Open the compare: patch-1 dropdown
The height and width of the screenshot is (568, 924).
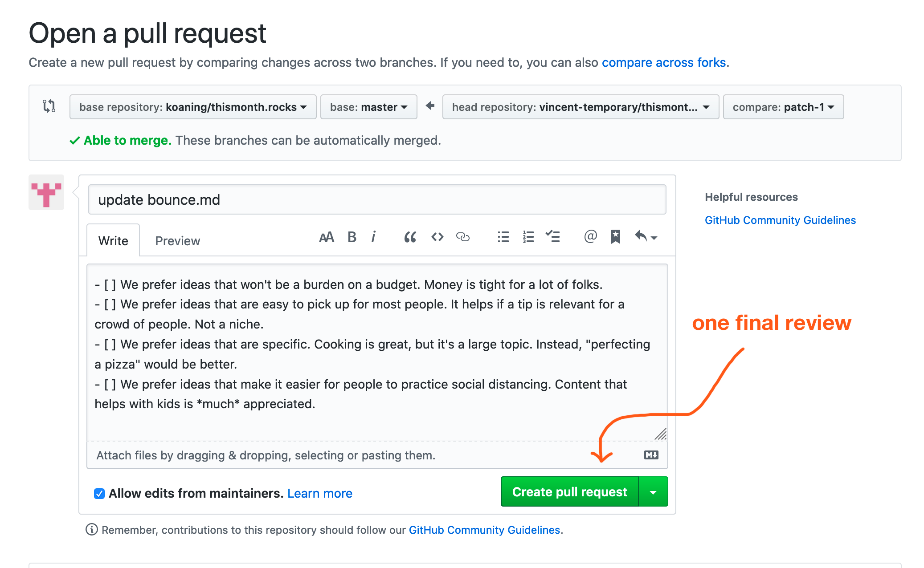[783, 107]
